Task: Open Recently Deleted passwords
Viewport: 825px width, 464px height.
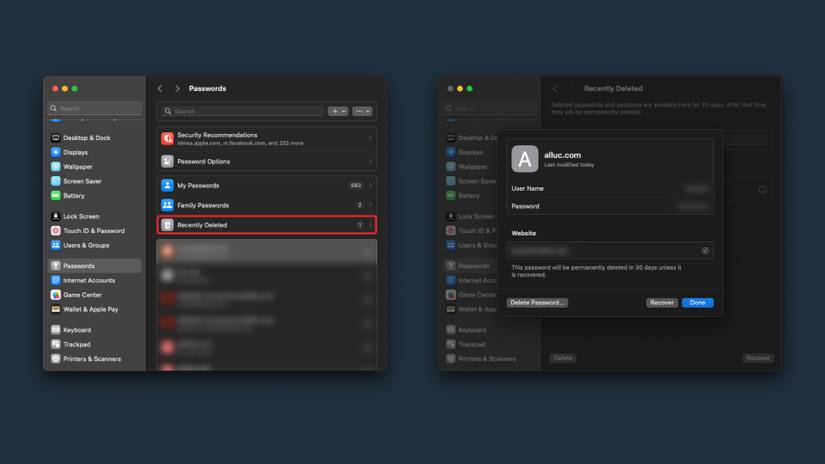Action: click(x=267, y=225)
